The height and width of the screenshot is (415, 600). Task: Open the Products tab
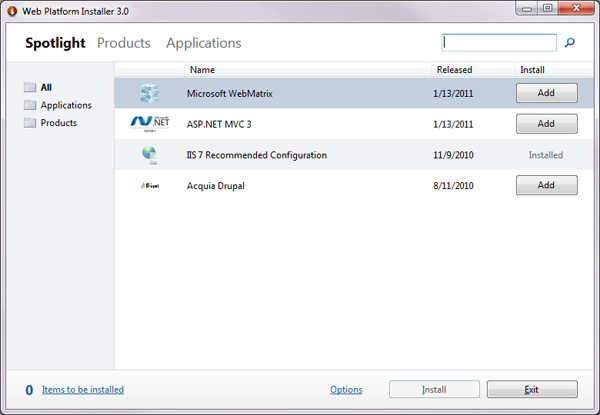[124, 43]
